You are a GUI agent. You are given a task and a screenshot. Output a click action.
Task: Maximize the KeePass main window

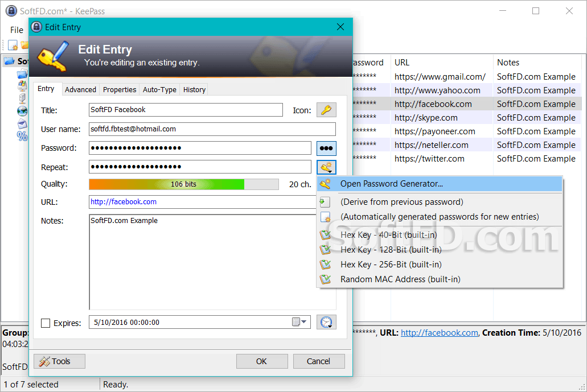click(536, 11)
